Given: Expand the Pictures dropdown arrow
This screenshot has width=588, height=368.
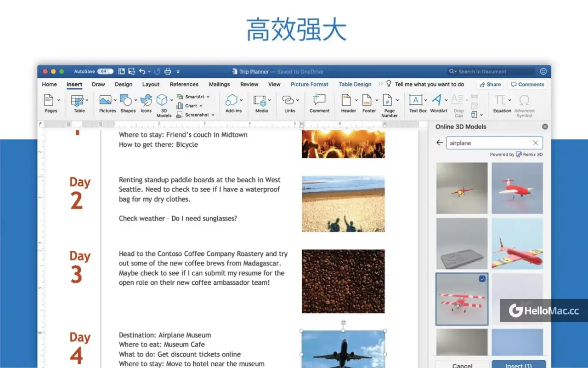Looking at the screenshot, I should 115,100.
